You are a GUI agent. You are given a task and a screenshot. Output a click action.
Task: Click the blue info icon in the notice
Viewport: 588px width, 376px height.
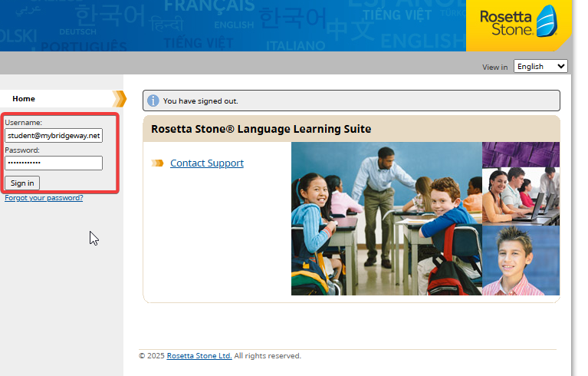153,101
